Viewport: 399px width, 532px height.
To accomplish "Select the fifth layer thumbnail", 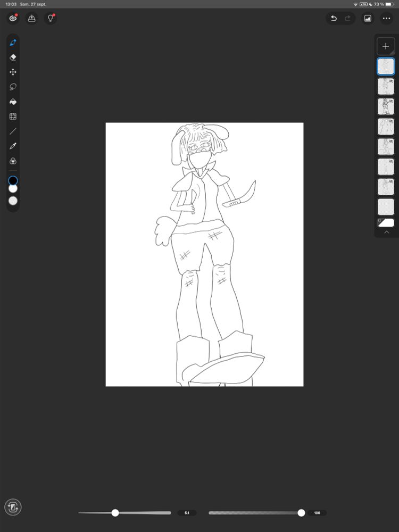I will point(386,147).
